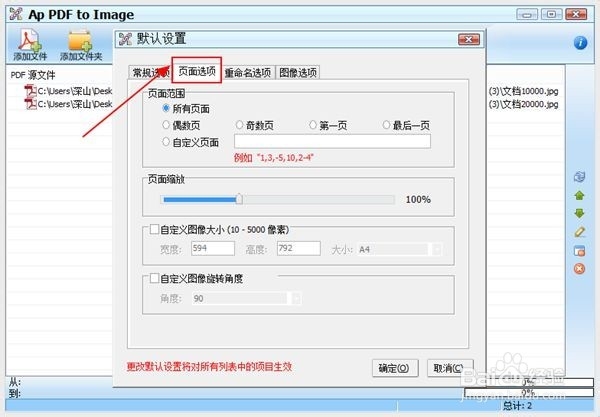Select the 第一页 radio button

313,125
